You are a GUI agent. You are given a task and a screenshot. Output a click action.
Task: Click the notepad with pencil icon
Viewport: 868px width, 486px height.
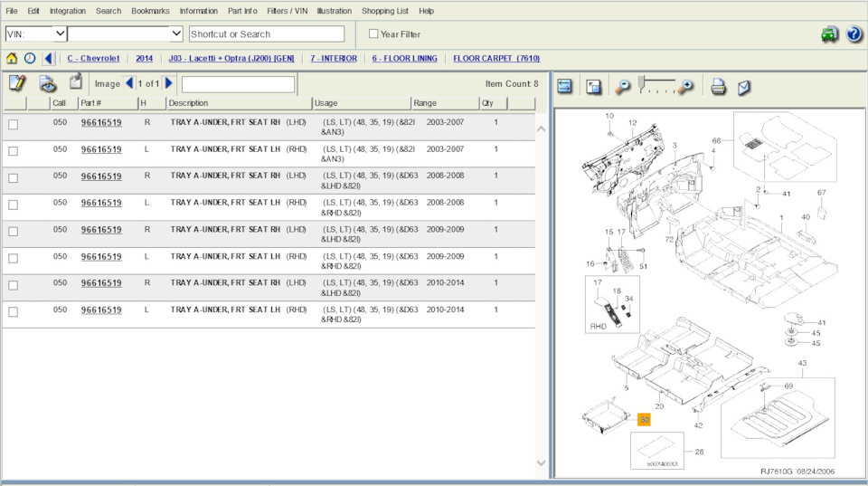pyautogui.click(x=16, y=83)
